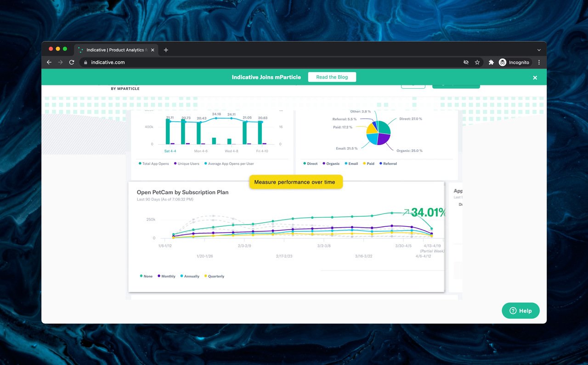Click the back navigation arrow

[49, 62]
